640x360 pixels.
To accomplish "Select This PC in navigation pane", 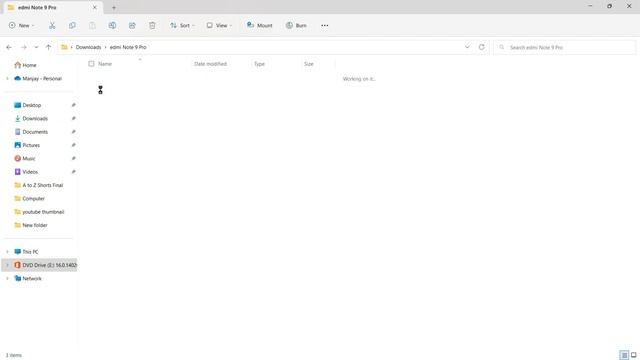I will click(x=26, y=252).
